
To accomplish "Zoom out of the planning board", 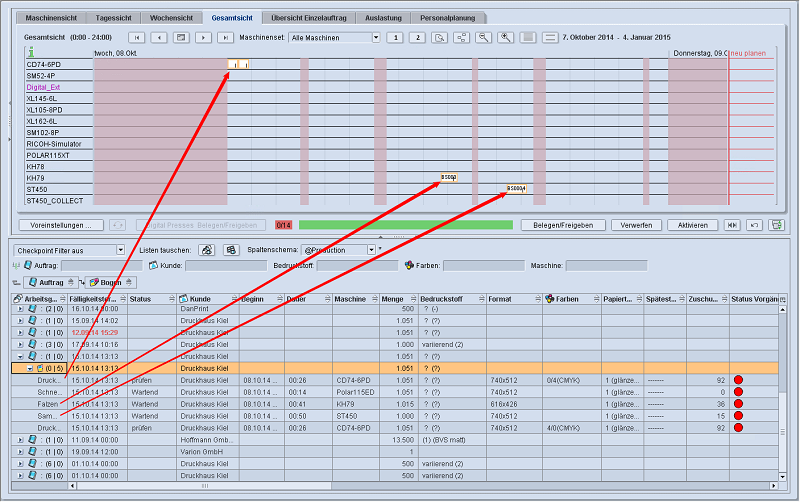I will (x=484, y=37).
